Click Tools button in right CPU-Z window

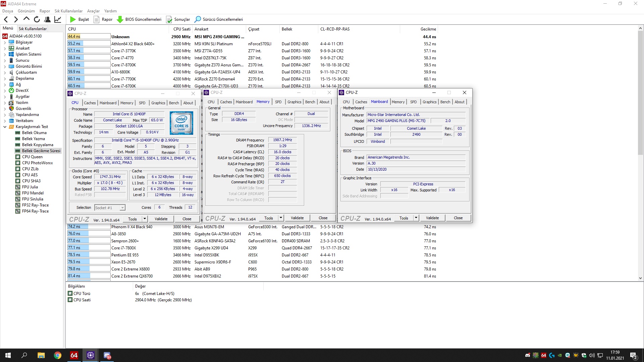pos(404,218)
